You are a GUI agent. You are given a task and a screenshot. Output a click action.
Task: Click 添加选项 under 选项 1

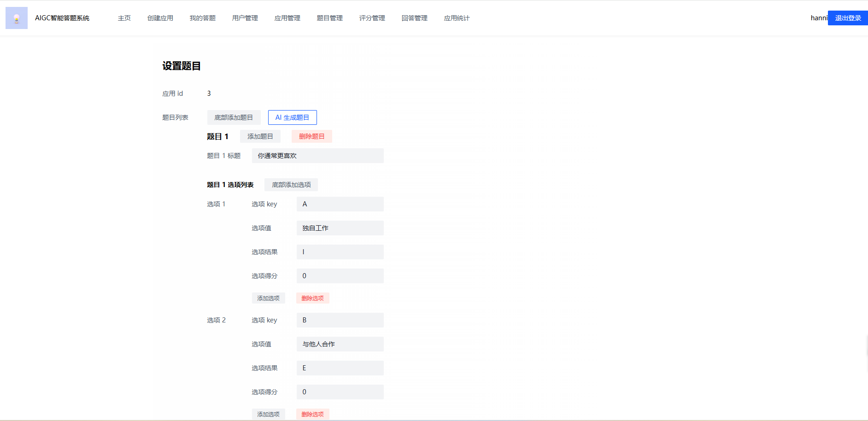click(x=269, y=298)
